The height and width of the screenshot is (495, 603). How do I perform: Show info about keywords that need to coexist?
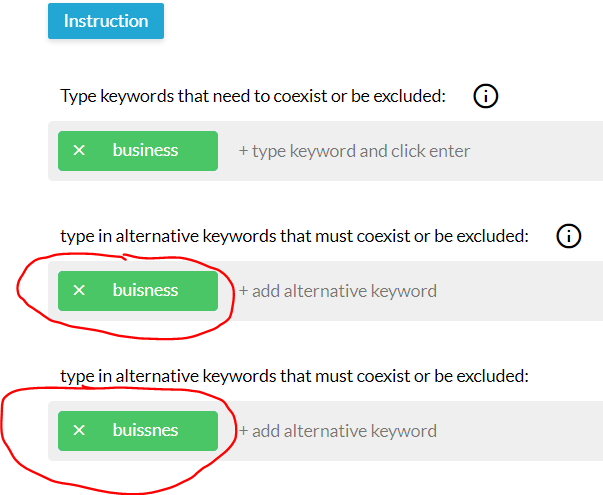[485, 96]
